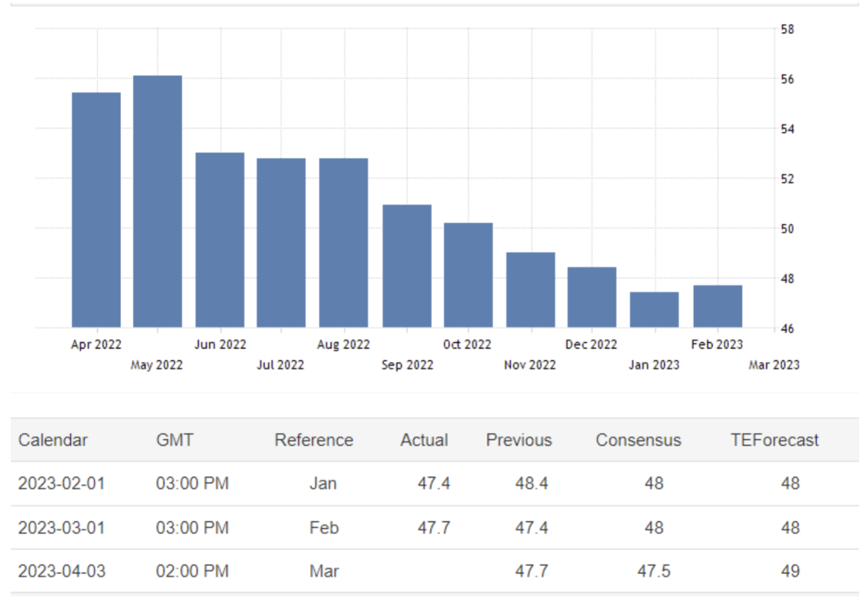This screenshot has height=605, width=868.
Task: Select the Reference column header
Action: coord(314,440)
